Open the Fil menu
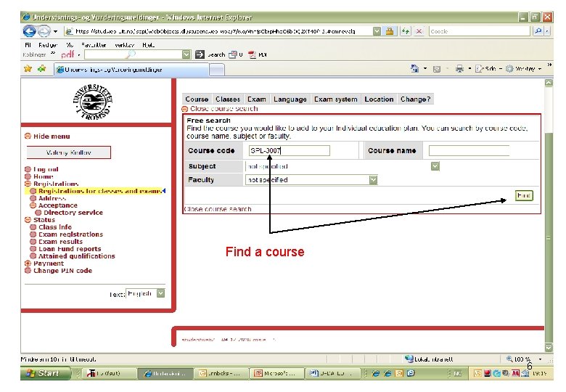The image size is (566, 392). [28, 45]
